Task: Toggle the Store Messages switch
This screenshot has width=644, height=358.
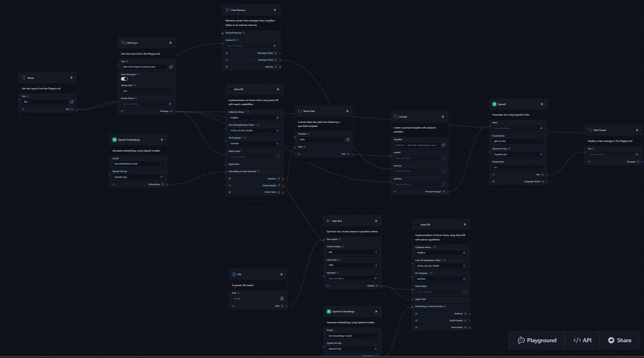Action: pos(125,79)
